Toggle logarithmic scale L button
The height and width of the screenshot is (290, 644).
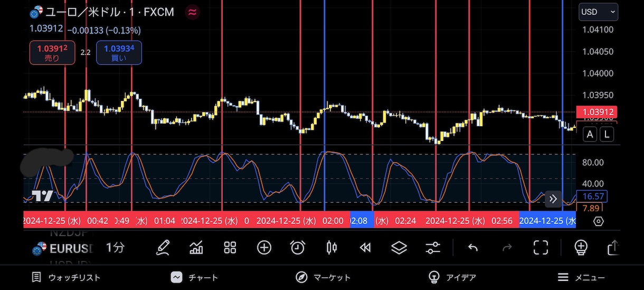607,134
